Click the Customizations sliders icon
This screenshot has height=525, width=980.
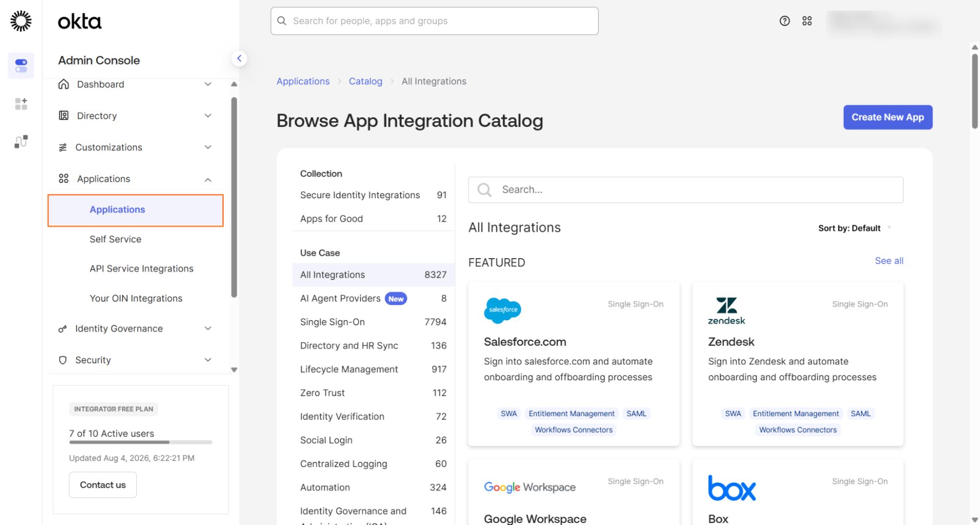pos(63,147)
